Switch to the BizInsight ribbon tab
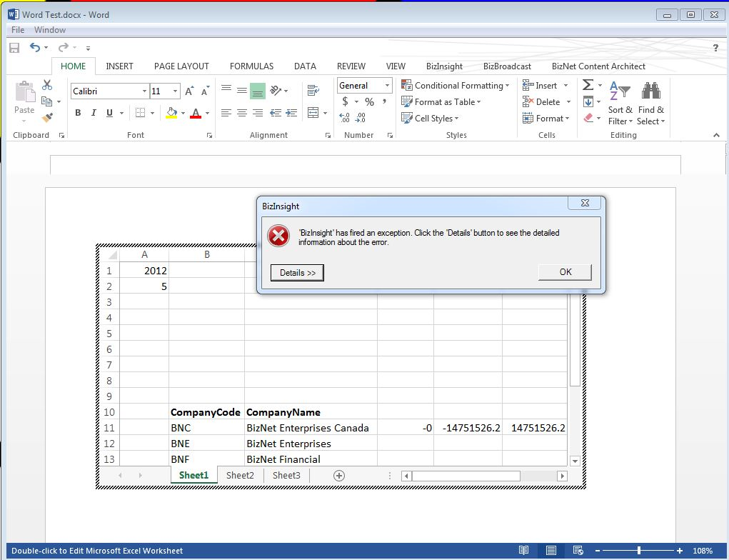The height and width of the screenshot is (560, 729). coord(444,66)
